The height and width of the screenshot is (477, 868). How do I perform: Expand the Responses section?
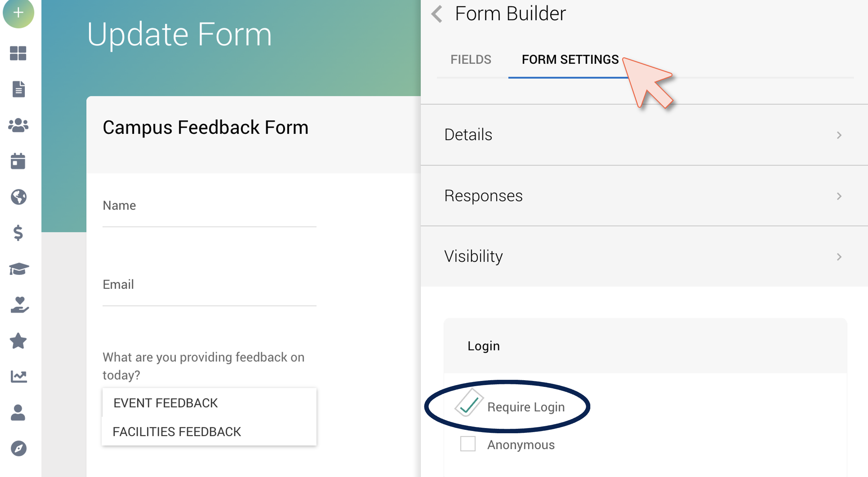[x=644, y=196]
